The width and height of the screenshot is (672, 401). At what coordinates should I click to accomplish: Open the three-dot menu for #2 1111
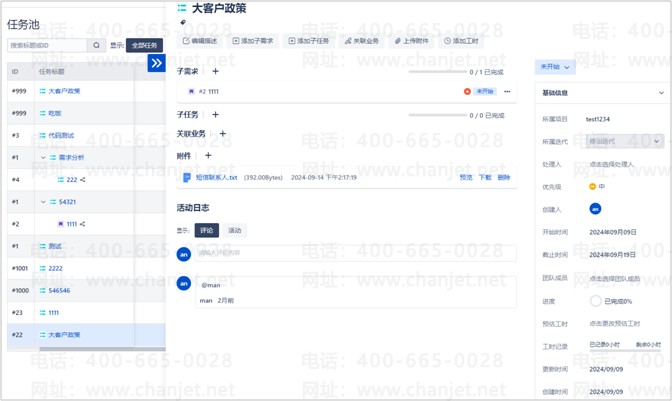pyautogui.click(x=507, y=91)
